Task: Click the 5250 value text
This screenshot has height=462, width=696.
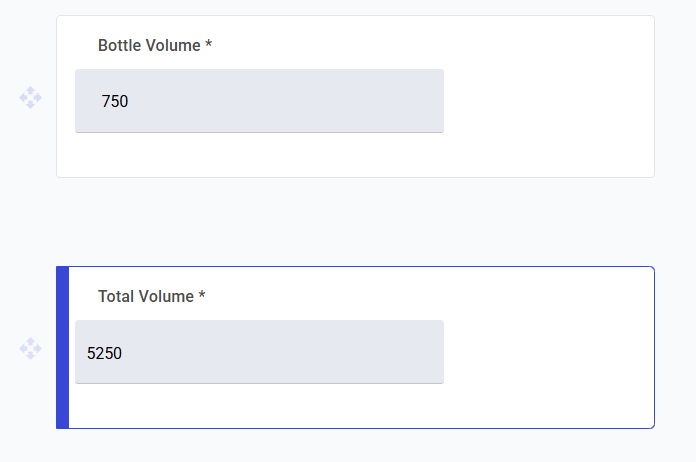Action: 104,352
